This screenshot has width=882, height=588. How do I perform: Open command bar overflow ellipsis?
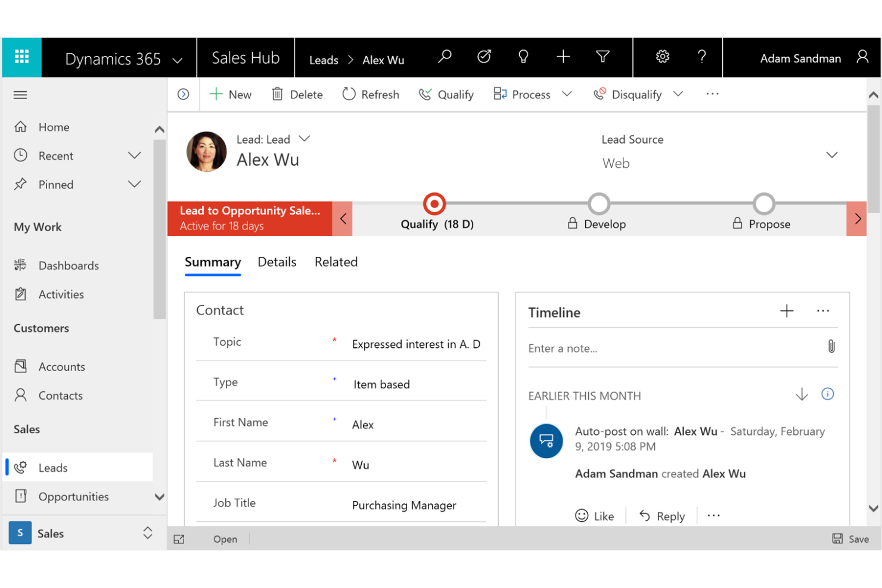(712, 94)
